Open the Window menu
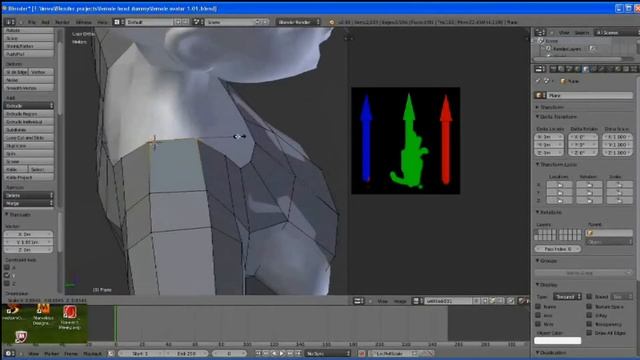640x360 pixels. coord(84,22)
